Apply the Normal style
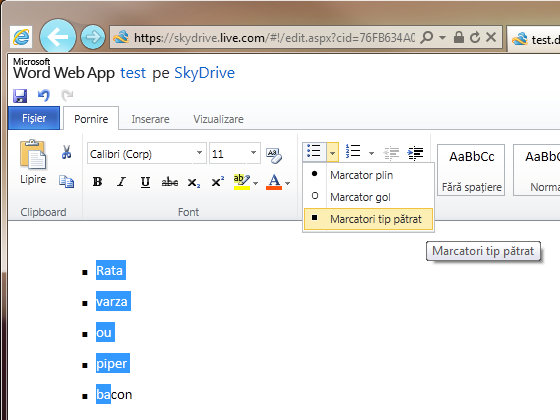560x420 pixels. [x=537, y=170]
